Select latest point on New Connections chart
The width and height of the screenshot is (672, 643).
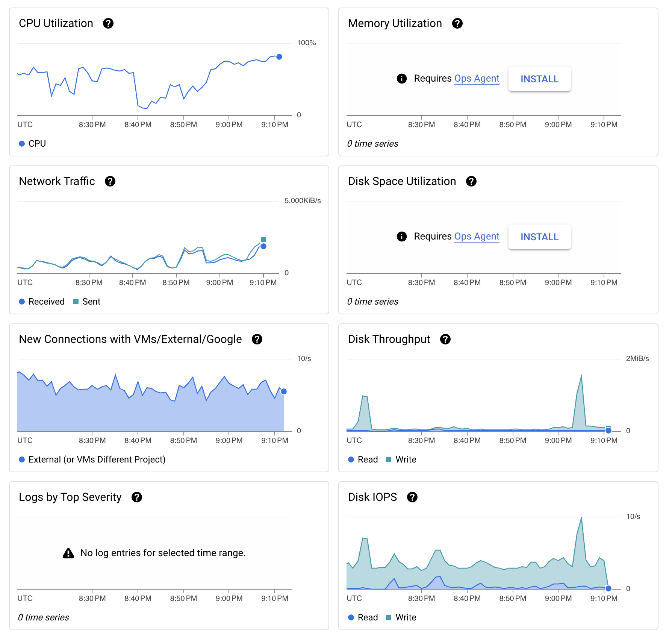[x=284, y=391]
